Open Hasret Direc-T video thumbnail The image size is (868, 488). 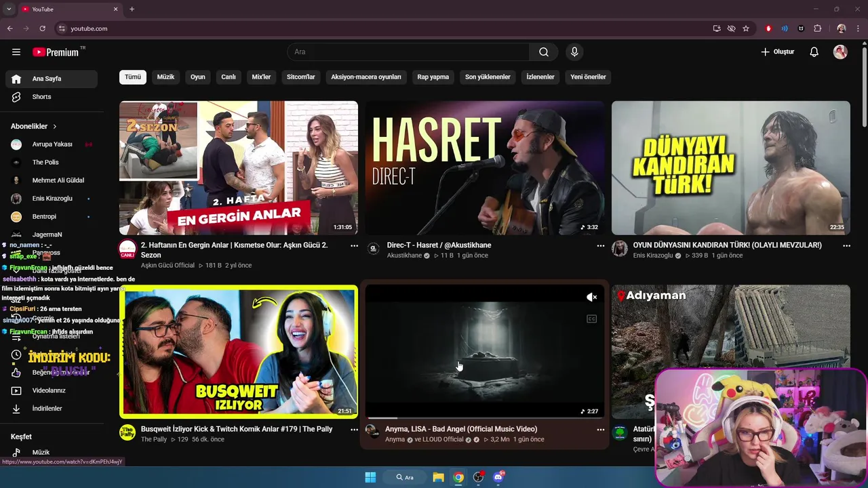(x=485, y=168)
